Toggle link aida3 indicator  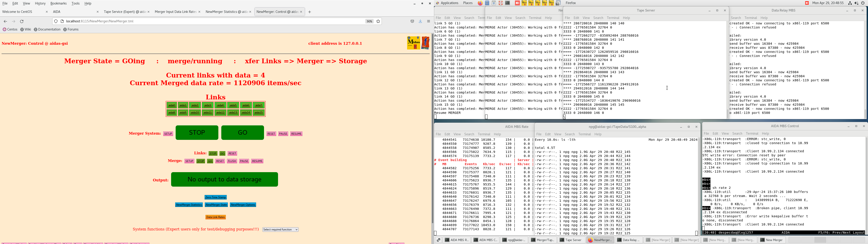[x=208, y=106]
